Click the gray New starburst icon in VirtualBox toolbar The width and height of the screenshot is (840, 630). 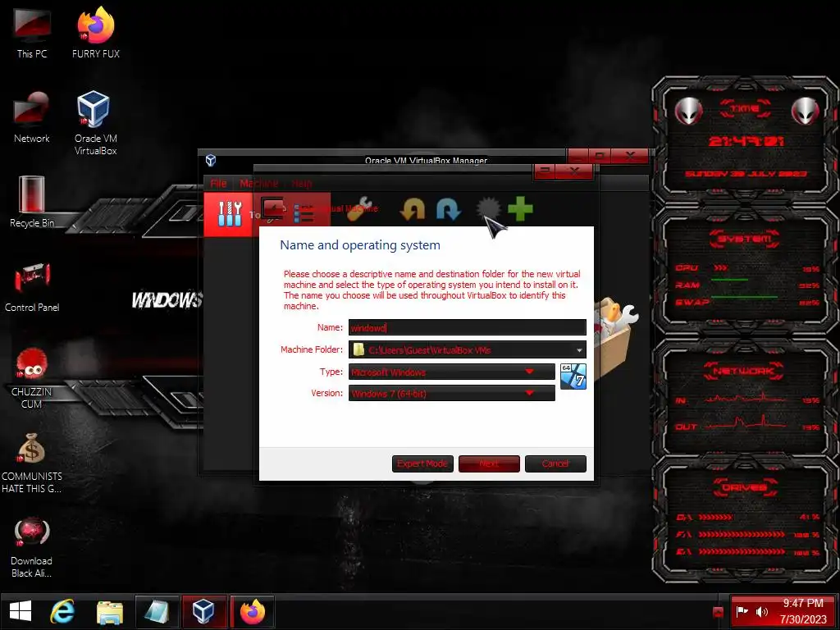point(488,208)
